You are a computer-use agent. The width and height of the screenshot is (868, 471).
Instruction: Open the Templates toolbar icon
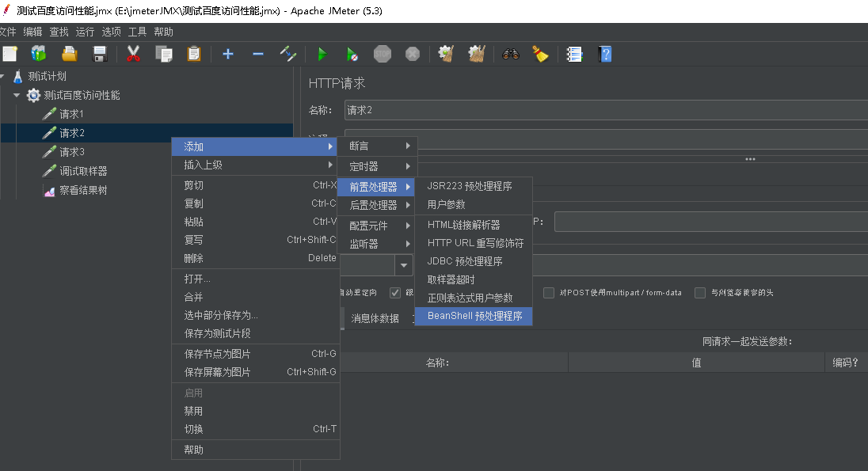[39, 54]
